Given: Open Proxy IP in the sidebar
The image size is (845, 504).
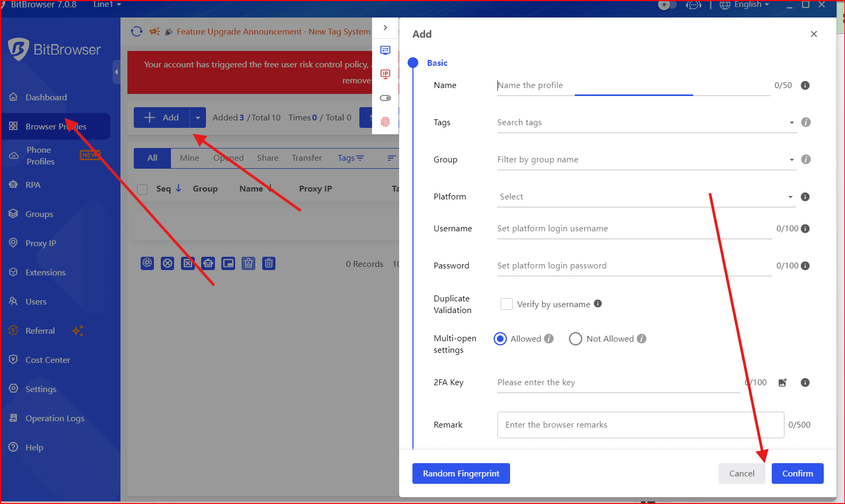Looking at the screenshot, I should click(40, 243).
